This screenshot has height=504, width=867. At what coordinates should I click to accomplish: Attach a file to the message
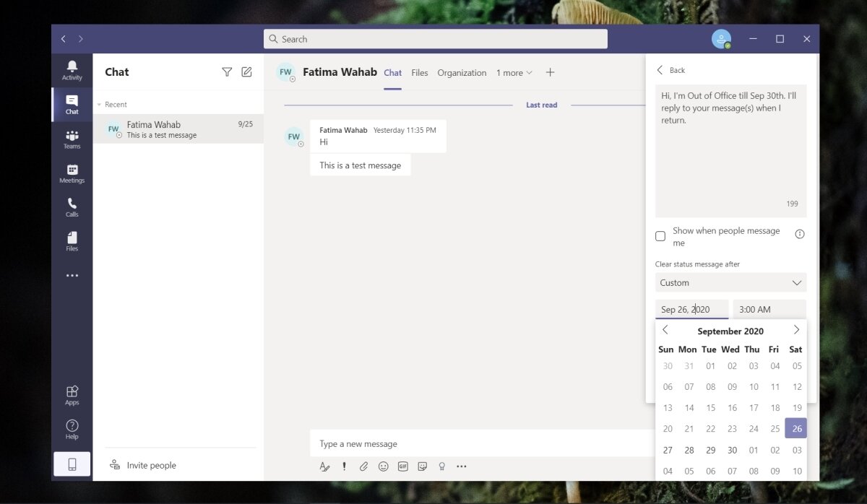363,466
